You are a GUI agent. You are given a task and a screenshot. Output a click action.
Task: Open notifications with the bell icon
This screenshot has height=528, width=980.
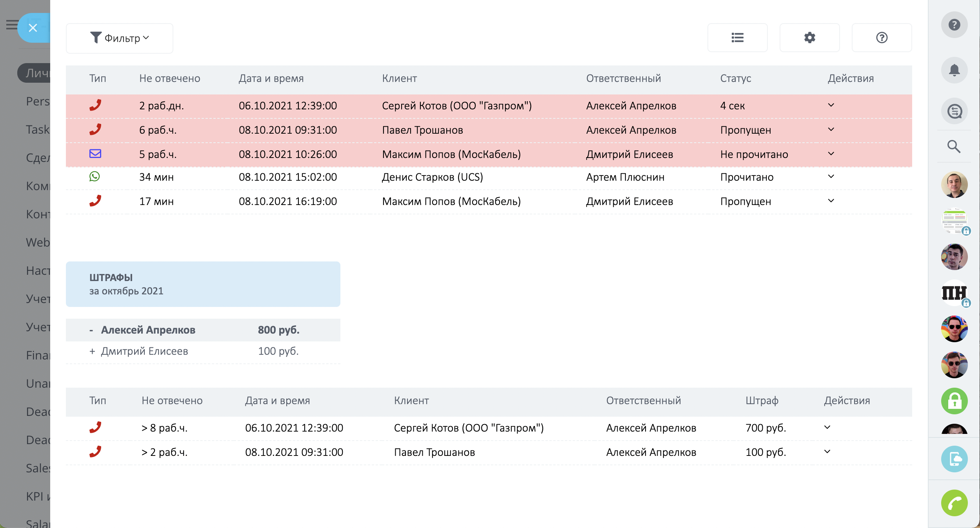pos(954,71)
